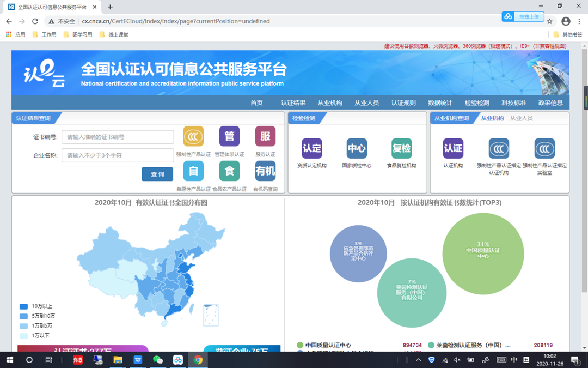Open the 自愿性产品认证 blue icon
The image size is (588, 368).
[193, 171]
